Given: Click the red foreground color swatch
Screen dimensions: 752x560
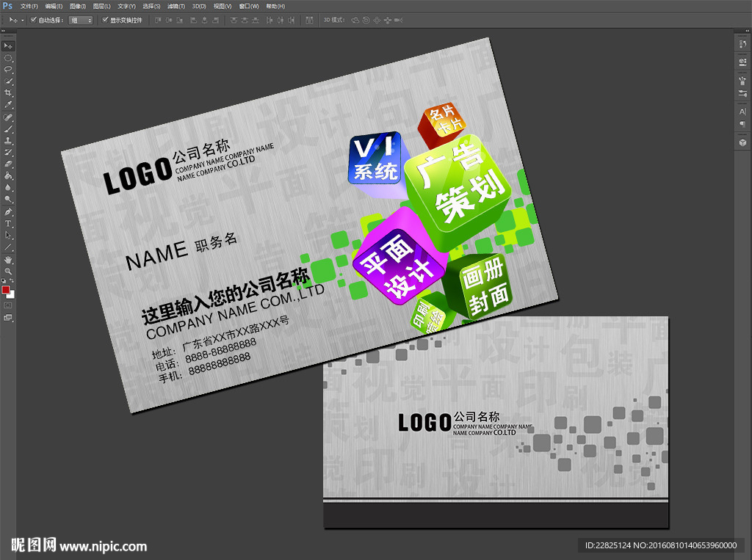Looking at the screenshot, I should tap(5, 290).
